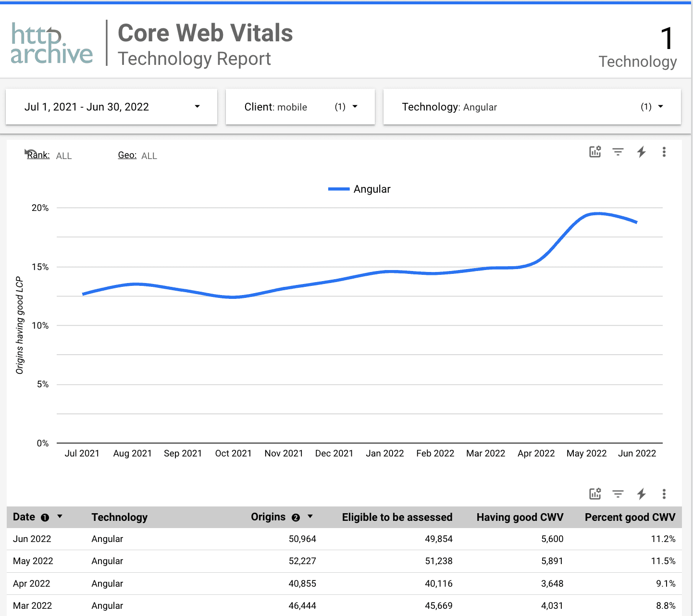The width and height of the screenshot is (693, 616).
Task: Click the Percent good CWV column header
Action: click(x=630, y=517)
